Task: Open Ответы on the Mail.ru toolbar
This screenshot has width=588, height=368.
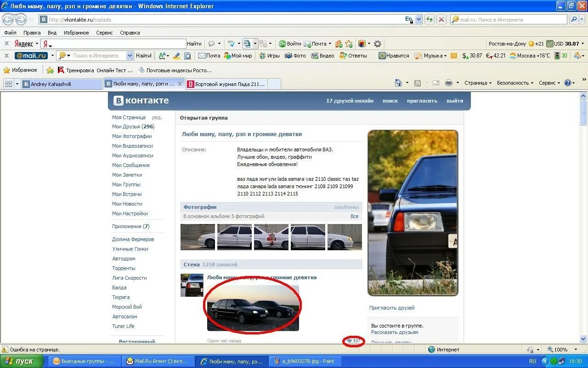Action: 353,56
